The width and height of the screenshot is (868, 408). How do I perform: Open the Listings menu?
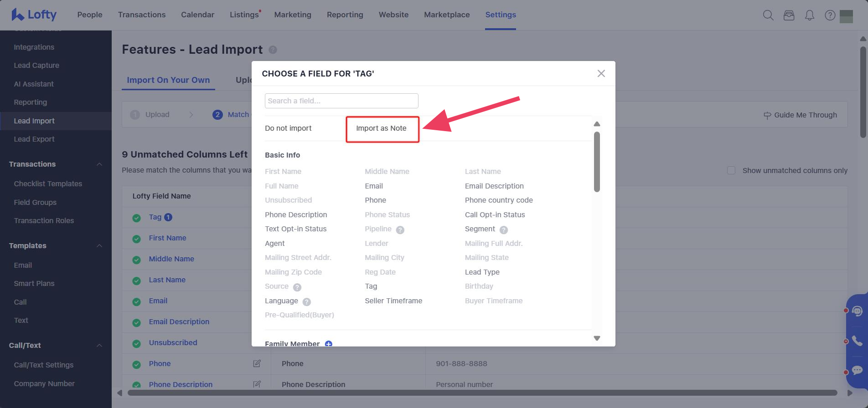pyautogui.click(x=244, y=15)
